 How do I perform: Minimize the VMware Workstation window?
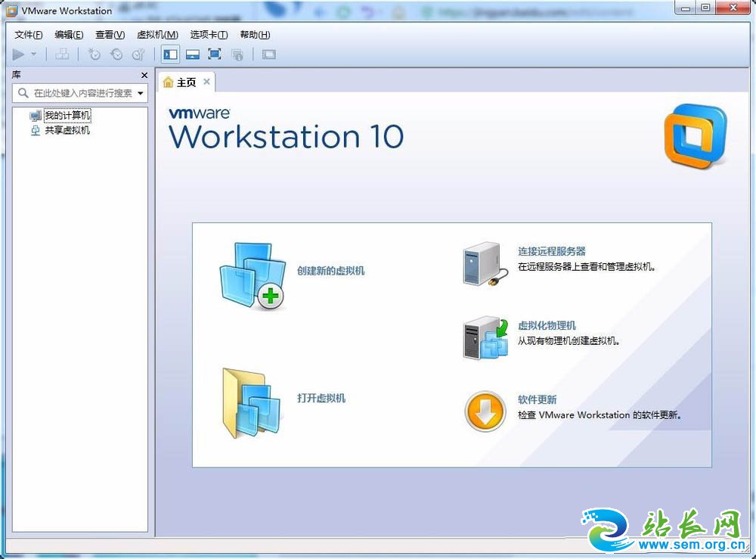[x=686, y=8]
